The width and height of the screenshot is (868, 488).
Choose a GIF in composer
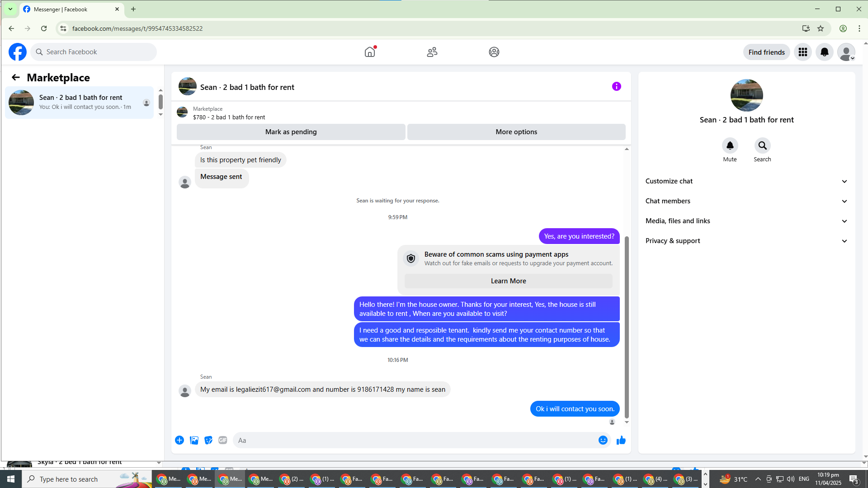coord(223,440)
